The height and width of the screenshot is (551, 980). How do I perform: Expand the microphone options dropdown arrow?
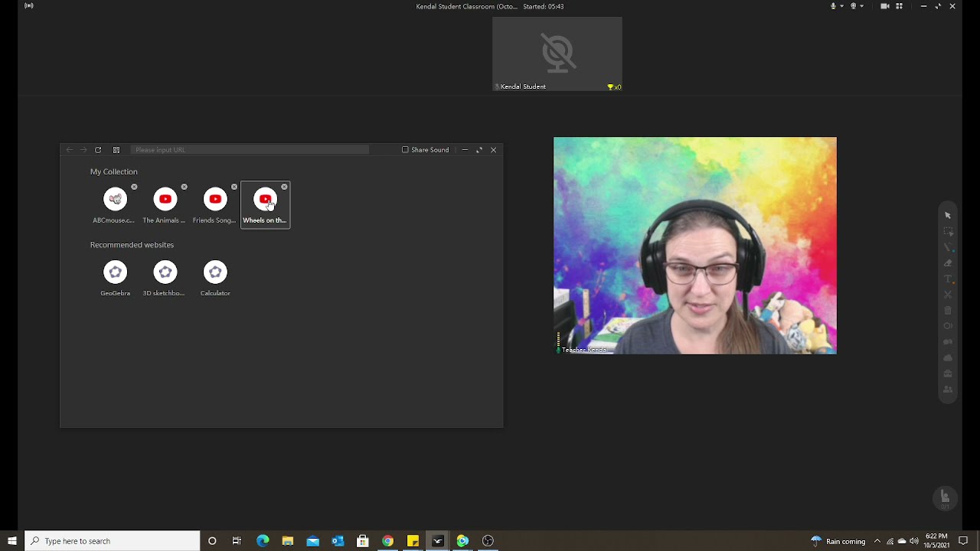(x=842, y=6)
